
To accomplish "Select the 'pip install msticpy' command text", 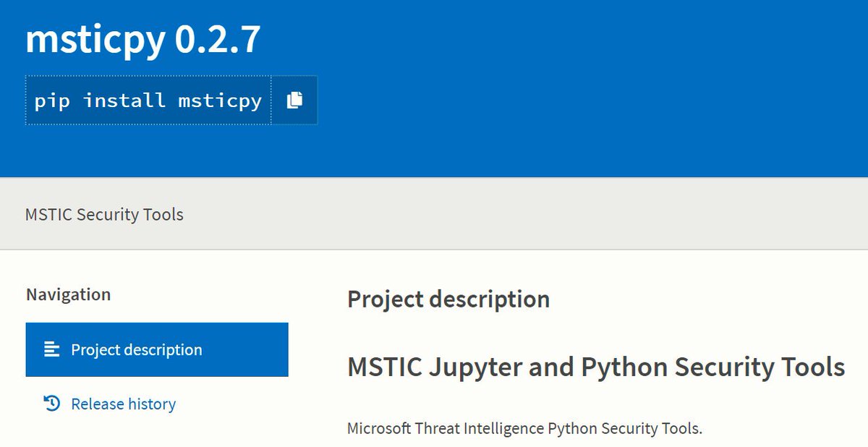I will point(148,100).
